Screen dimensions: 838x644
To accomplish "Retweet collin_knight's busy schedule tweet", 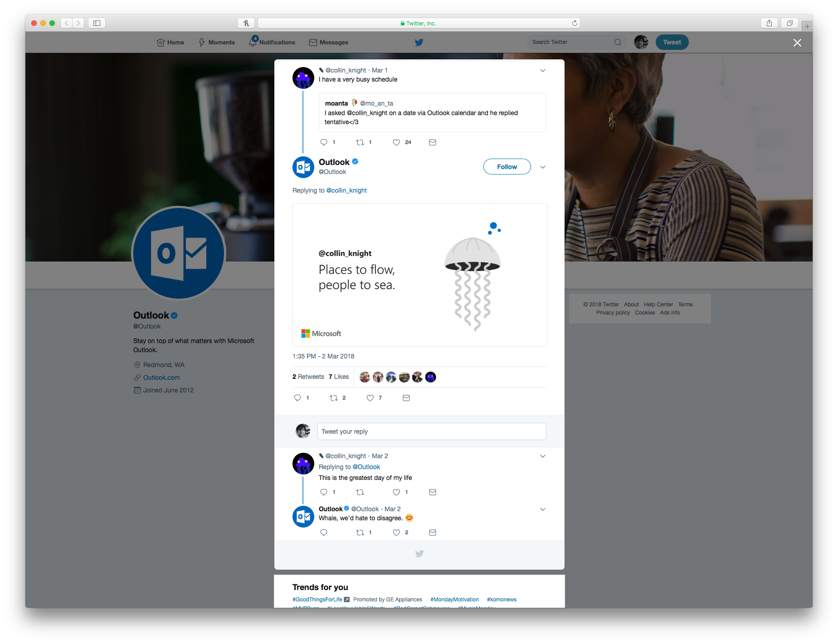I will coord(360,142).
